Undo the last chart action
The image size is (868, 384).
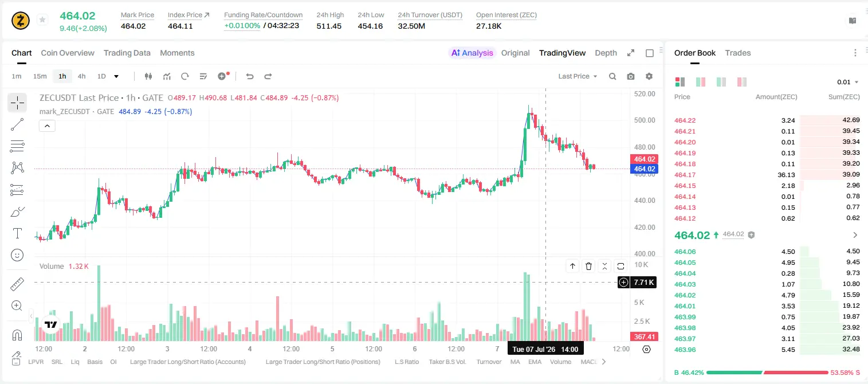(249, 76)
